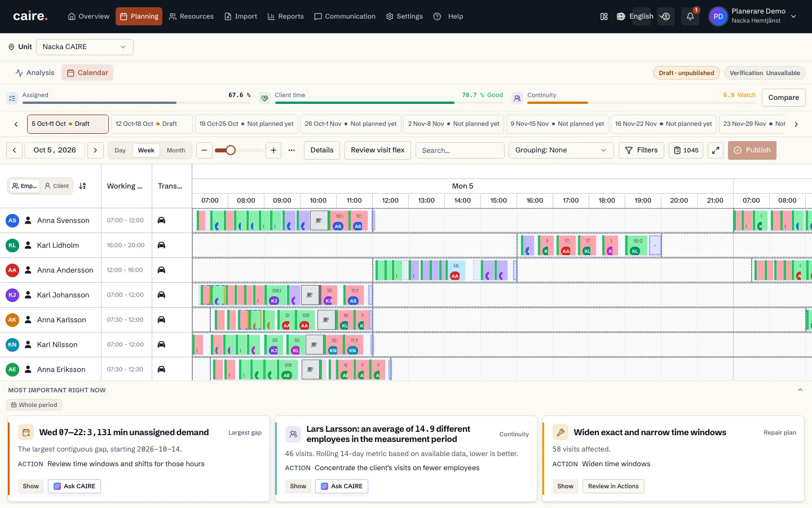Select Month view
This screenshot has width=812, height=508.
(x=176, y=150)
